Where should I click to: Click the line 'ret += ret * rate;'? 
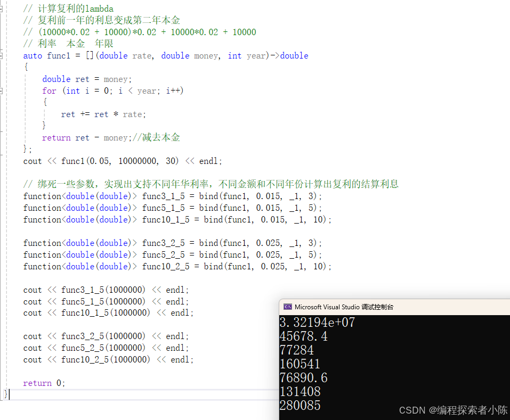coord(103,114)
